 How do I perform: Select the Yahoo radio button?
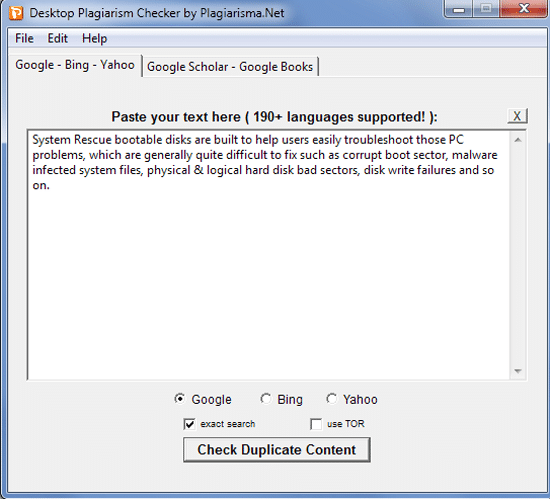331,399
